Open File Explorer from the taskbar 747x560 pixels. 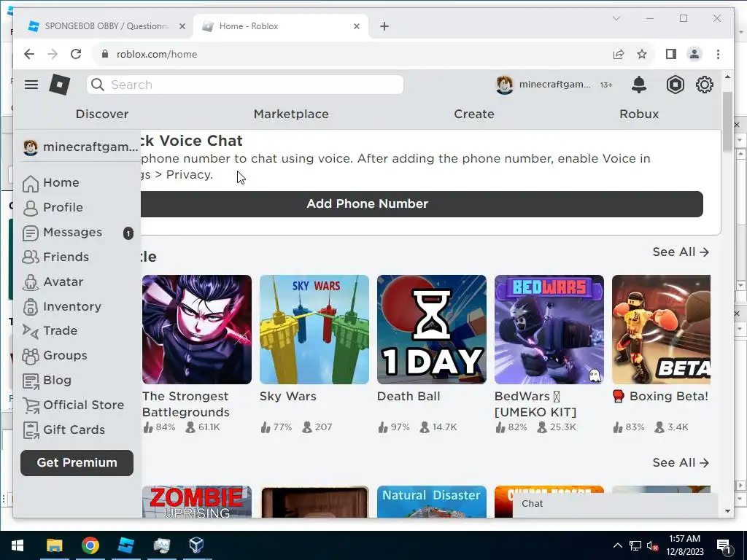coord(54,545)
